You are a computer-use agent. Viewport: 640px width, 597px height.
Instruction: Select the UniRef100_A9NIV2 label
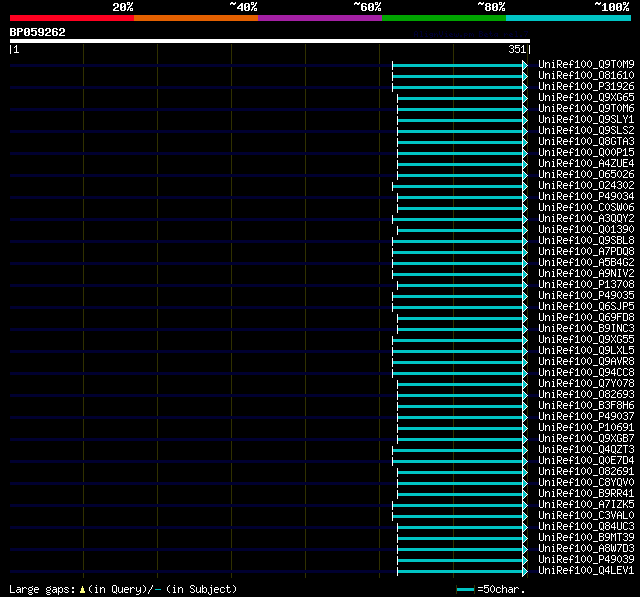586,274
